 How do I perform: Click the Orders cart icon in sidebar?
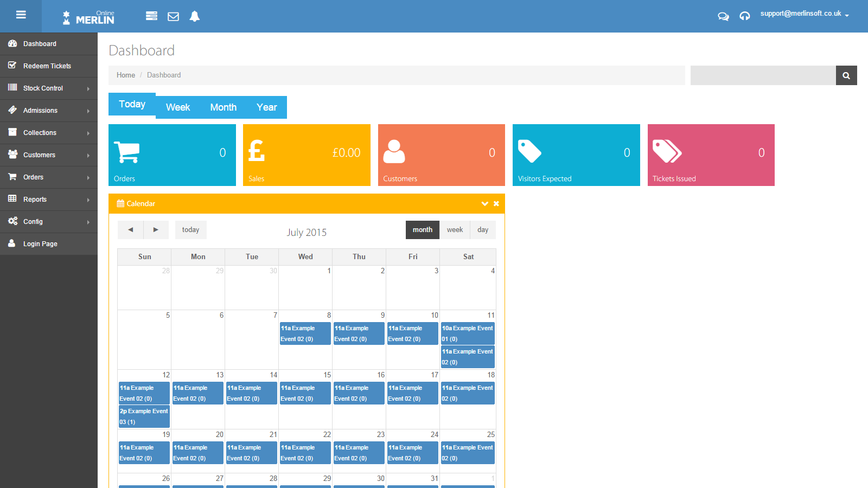[x=12, y=177]
